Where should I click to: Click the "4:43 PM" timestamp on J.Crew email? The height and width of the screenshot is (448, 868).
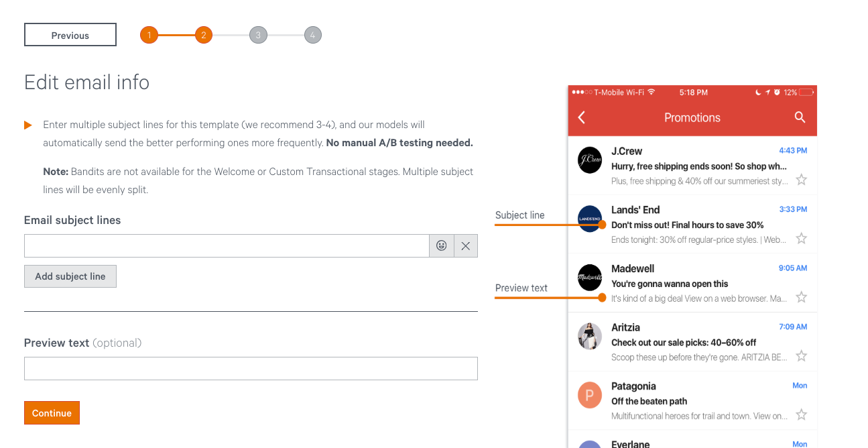pyautogui.click(x=793, y=151)
